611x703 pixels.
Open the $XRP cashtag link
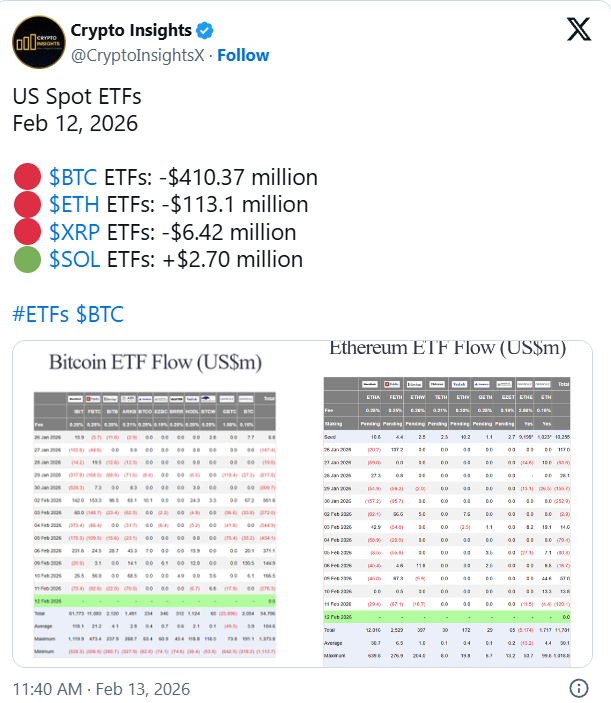click(x=73, y=233)
